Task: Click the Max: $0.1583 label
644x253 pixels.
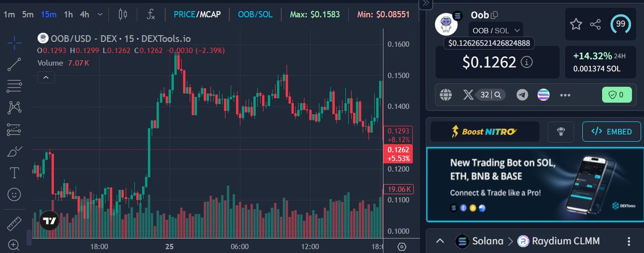Action: click(x=315, y=15)
